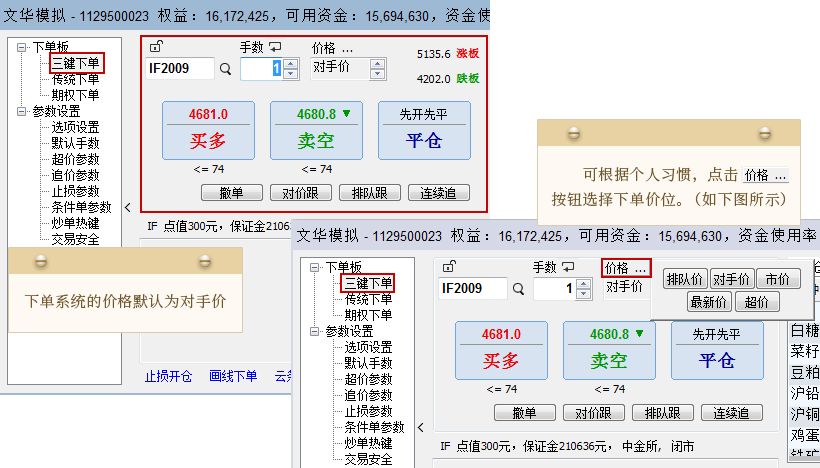
Task: Click the IF2009 contract field in back window
Action: (x=179, y=69)
